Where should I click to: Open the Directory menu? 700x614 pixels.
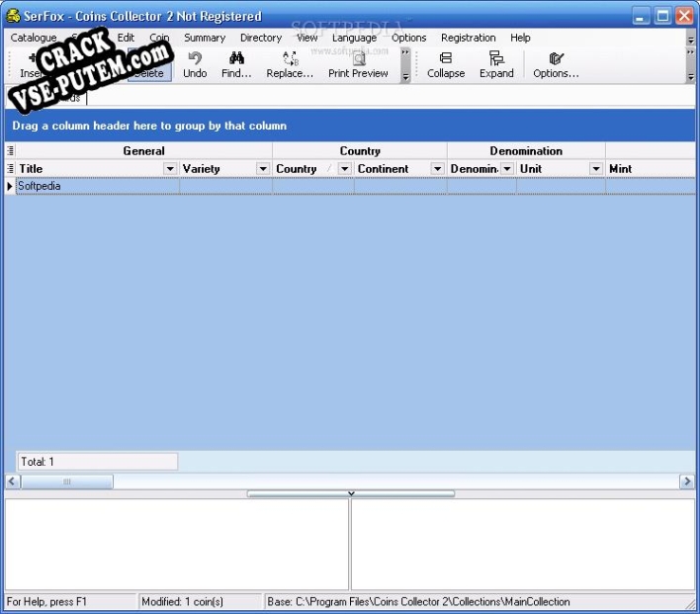[x=261, y=38]
